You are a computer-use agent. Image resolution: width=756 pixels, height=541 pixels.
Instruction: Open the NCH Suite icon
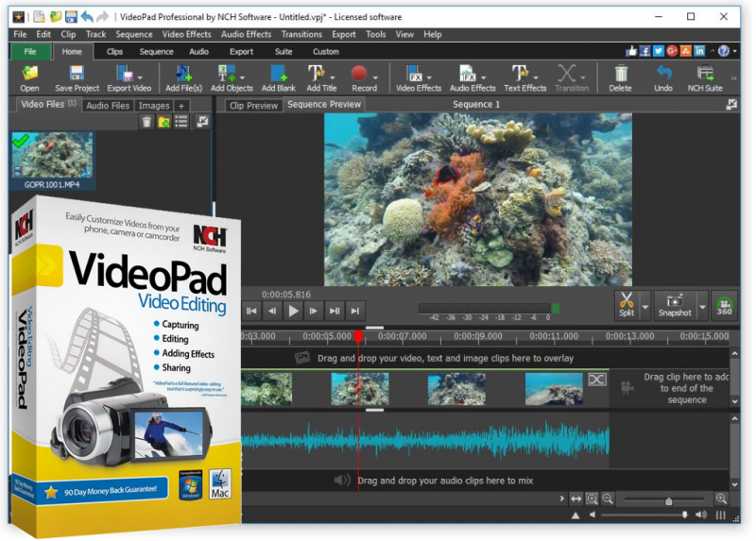click(x=705, y=78)
